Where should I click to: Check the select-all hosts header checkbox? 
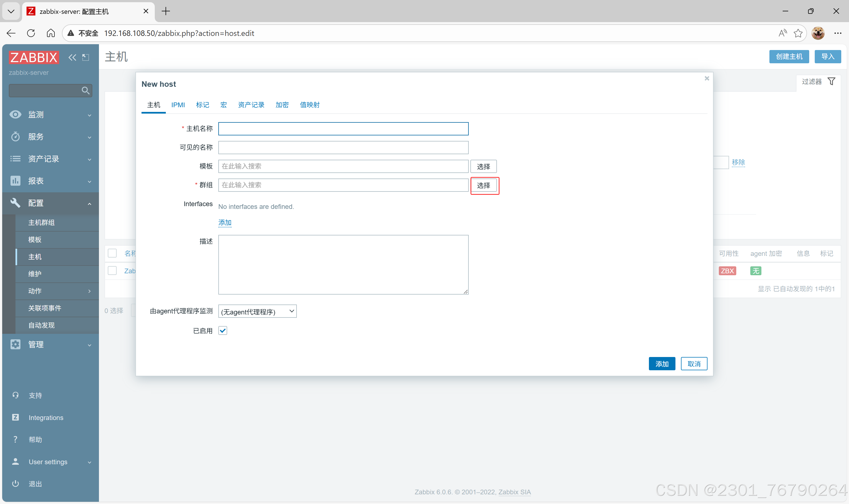pyautogui.click(x=112, y=253)
